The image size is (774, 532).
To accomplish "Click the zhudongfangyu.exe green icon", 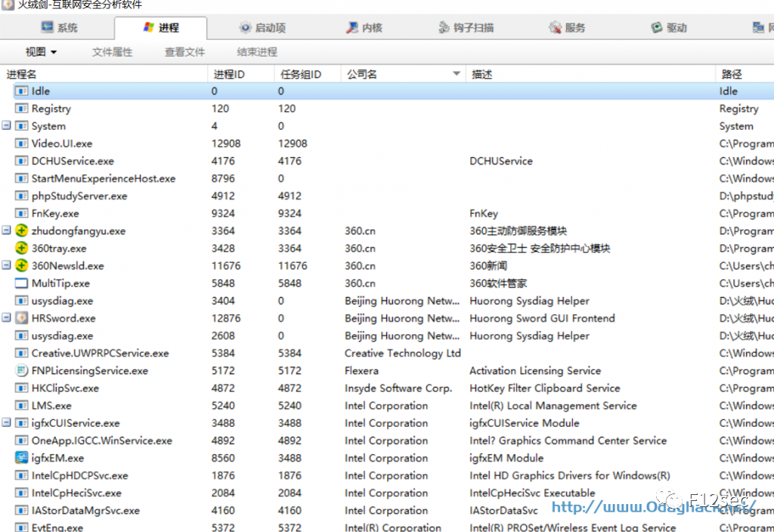I will [21, 230].
